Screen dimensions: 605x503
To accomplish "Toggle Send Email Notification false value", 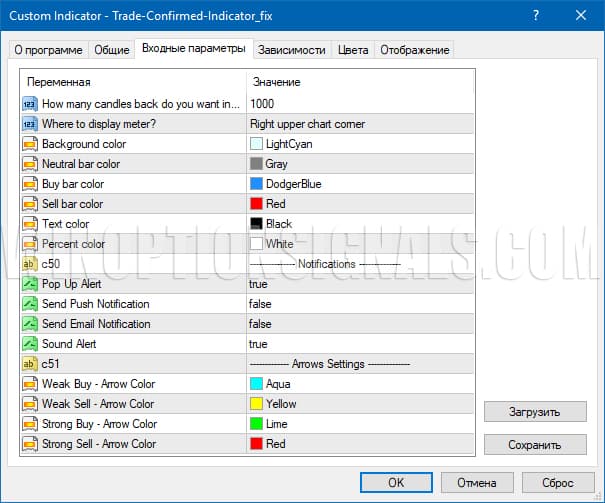I will 260,324.
